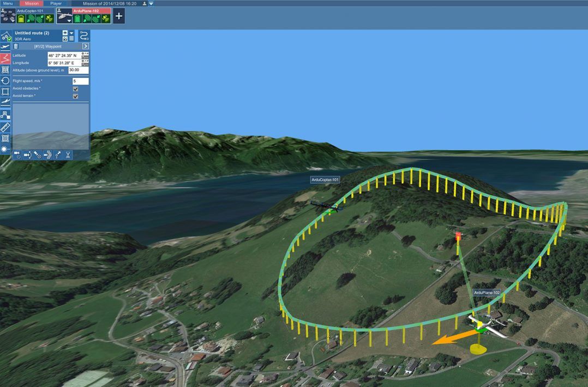Select the Waypoint route drawing tool
The image size is (588, 387).
[5, 58]
